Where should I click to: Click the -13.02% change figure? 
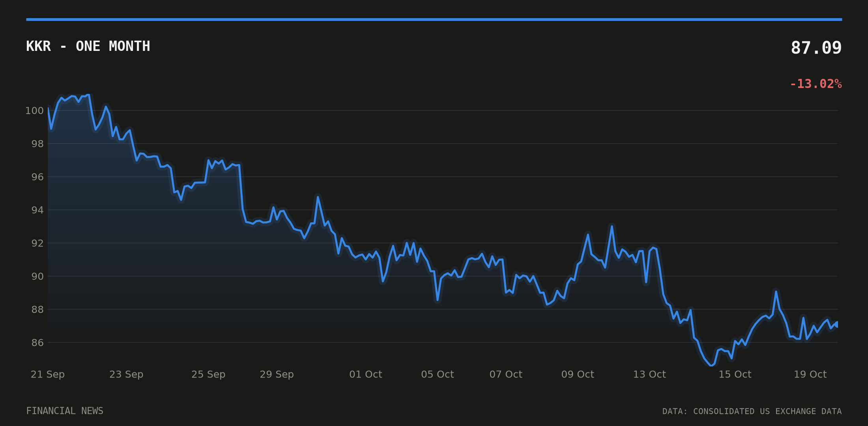[816, 84]
